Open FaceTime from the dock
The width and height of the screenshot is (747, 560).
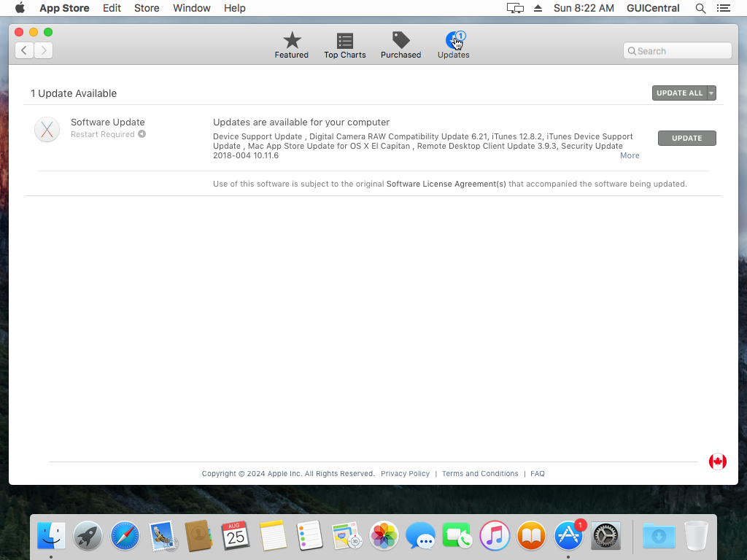pos(457,536)
